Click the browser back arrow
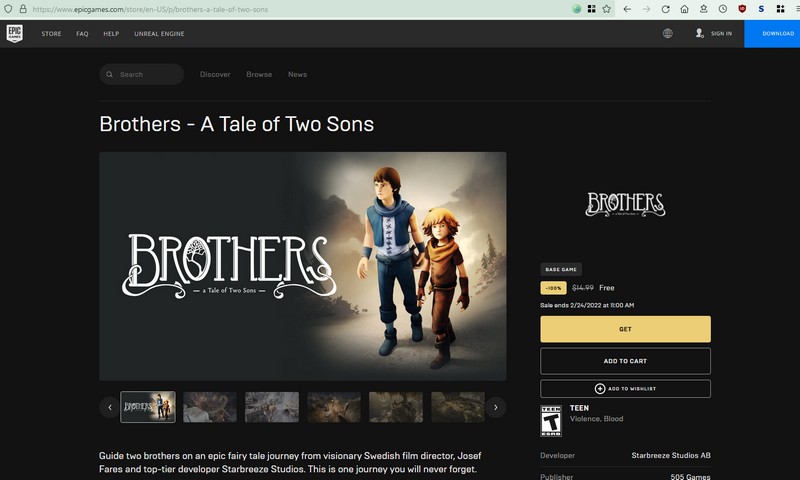Image resolution: width=800 pixels, height=480 pixels. pos(627,8)
